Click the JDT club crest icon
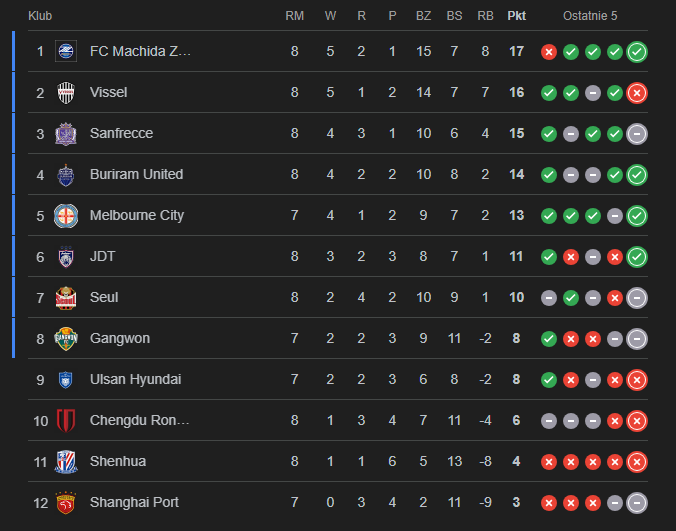This screenshot has height=531, width=676. [67, 256]
